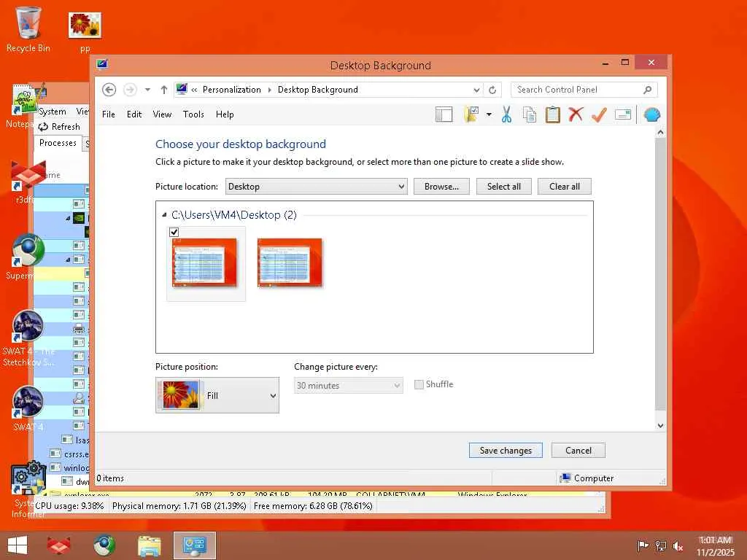Click the Cut scissors icon
747x560 pixels.
(506, 114)
